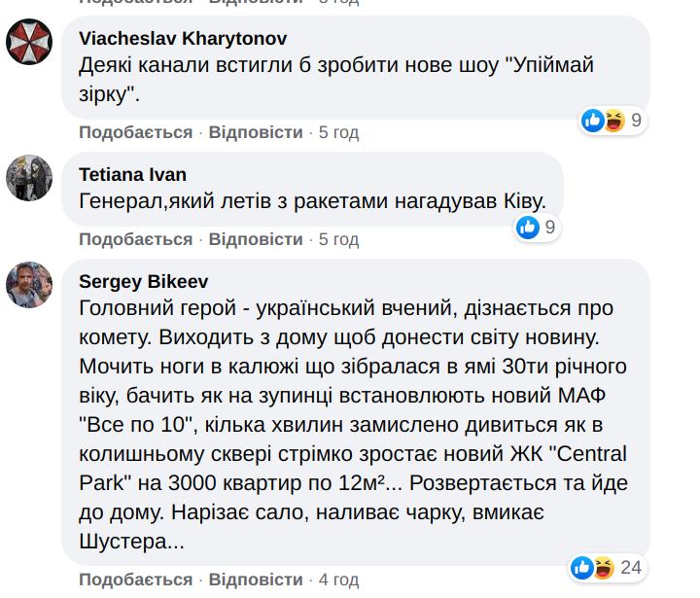This screenshot has width=700, height=598.
Task: Click the laughing emoji reaction on Sergey's comment
Action: [602, 567]
